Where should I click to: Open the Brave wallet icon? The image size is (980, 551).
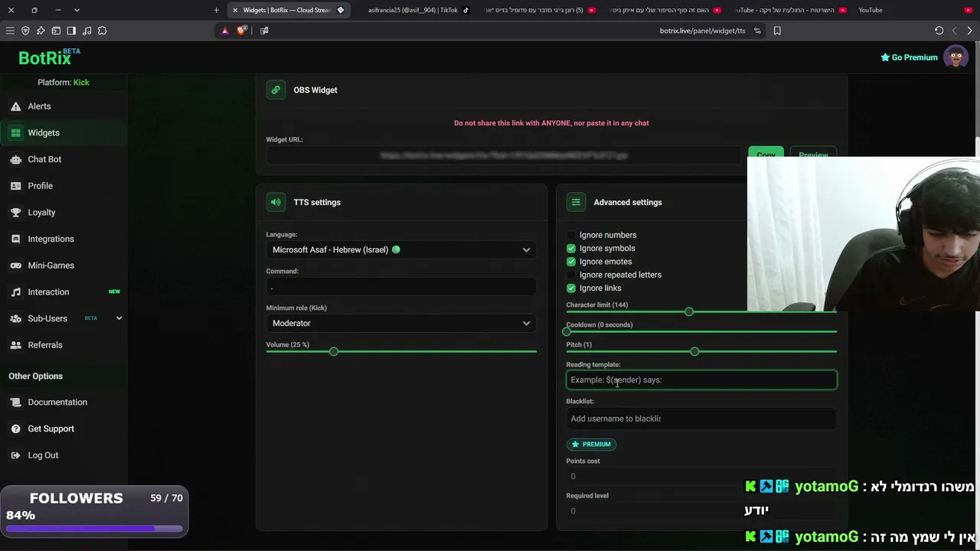(56, 31)
